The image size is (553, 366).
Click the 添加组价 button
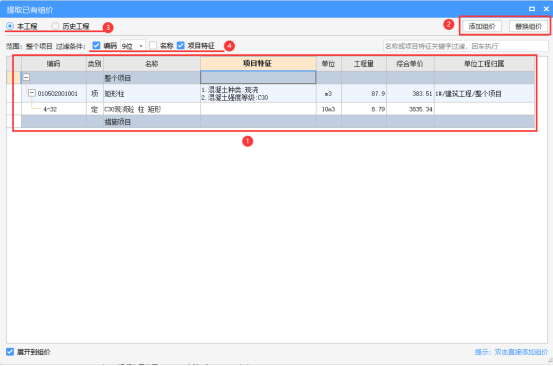[482, 26]
